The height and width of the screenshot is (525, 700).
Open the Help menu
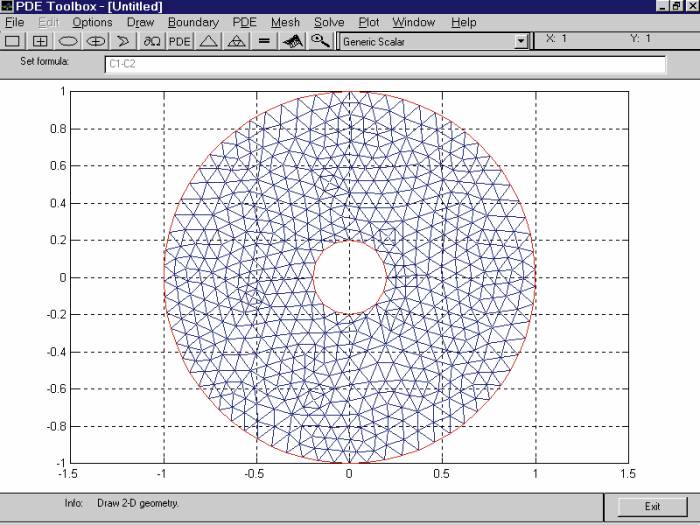[463, 22]
